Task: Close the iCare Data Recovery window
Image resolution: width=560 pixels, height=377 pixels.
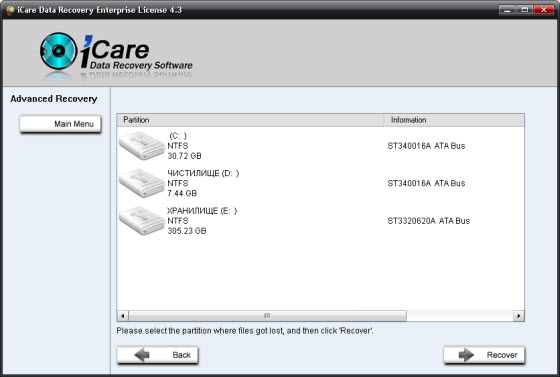Action: [544, 10]
